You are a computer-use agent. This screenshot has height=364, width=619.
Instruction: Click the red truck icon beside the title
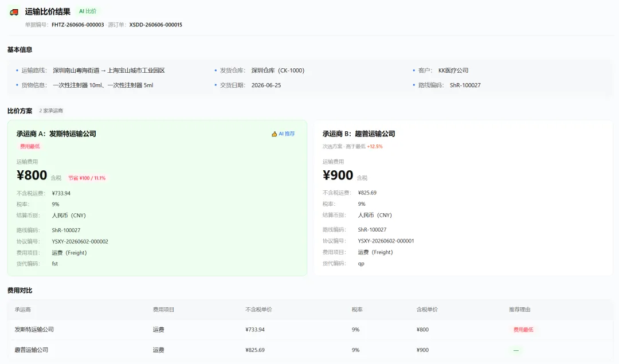(14, 12)
